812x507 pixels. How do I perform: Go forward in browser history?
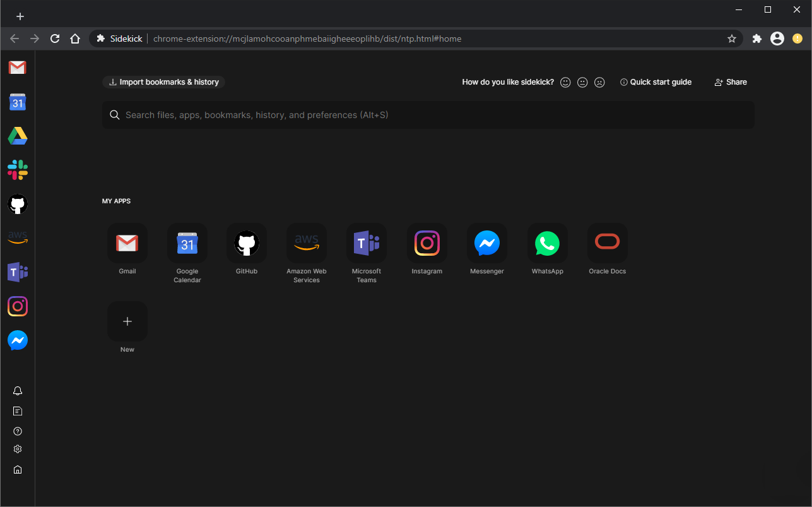point(35,39)
